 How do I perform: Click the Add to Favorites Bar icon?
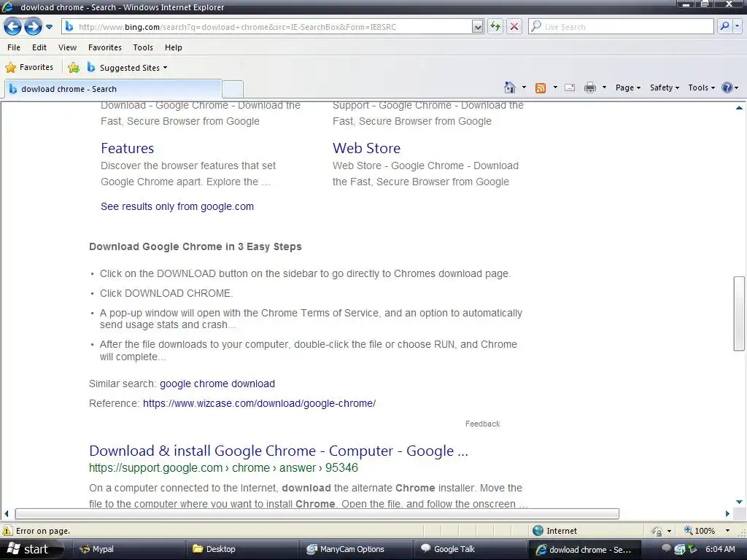coord(74,68)
